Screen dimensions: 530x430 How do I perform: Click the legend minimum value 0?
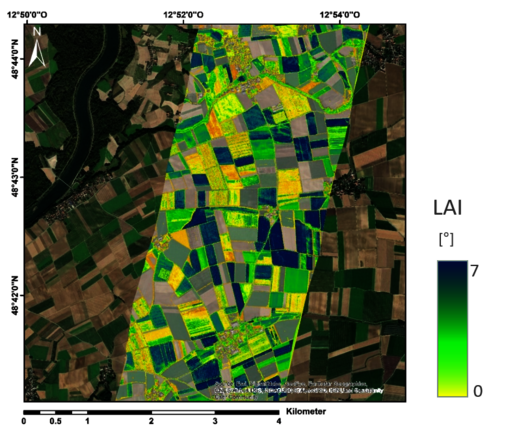click(x=478, y=391)
